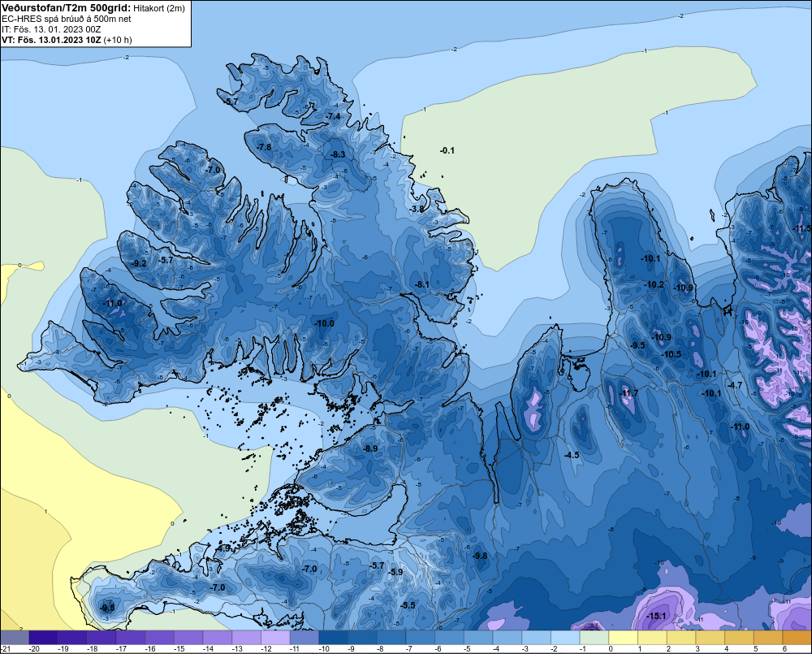Click the legend swatch between 3 and 4
Viewport: 812px width, 654px height.
(710, 638)
